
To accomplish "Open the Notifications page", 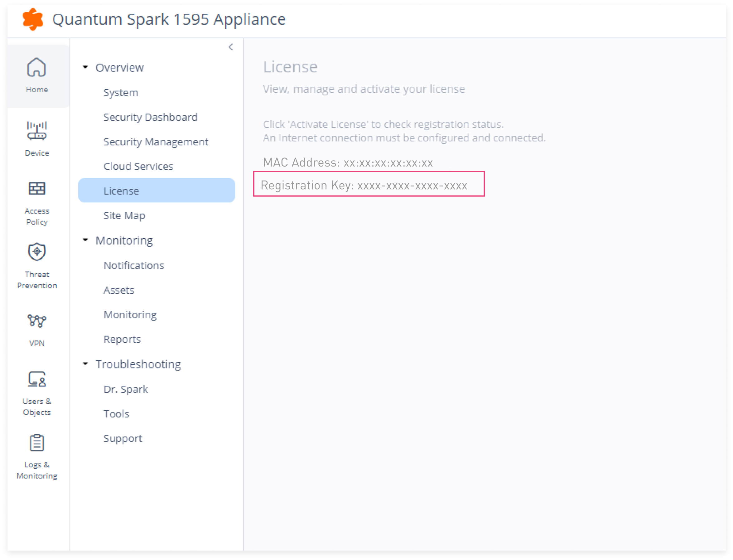I will pos(134,266).
